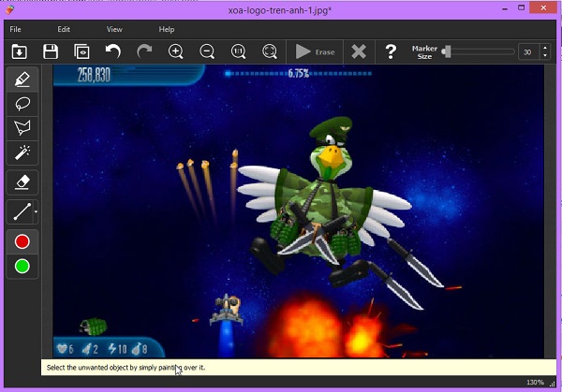Click the 6.75% progress text in image
Viewport: 562px width, 392px height.
(x=299, y=73)
